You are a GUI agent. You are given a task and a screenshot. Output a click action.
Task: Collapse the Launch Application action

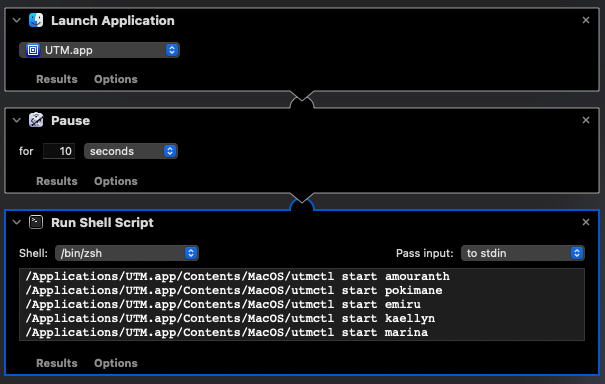17,20
